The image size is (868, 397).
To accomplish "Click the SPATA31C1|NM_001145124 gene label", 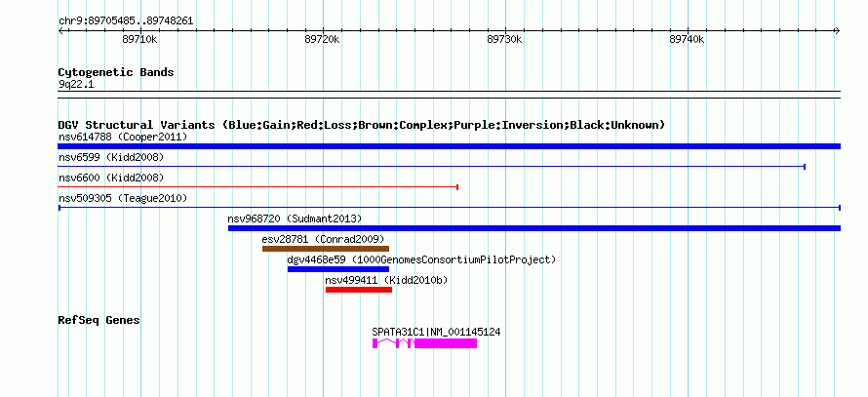I will [436, 332].
